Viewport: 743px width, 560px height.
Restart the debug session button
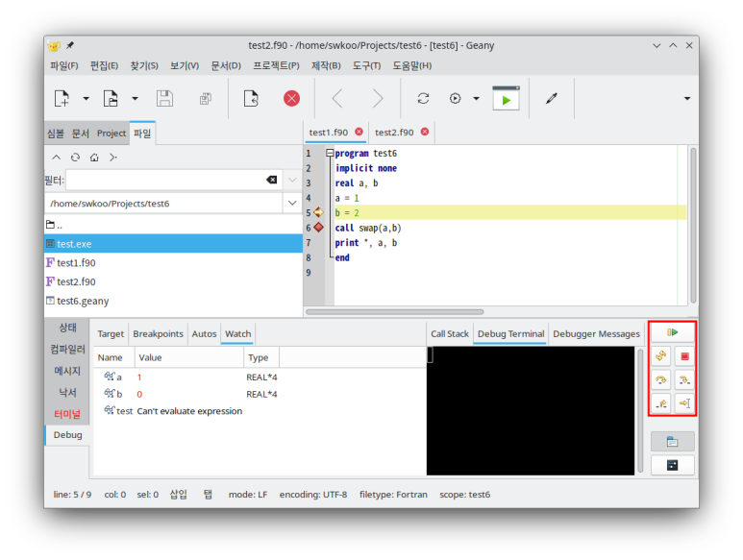[x=661, y=356]
